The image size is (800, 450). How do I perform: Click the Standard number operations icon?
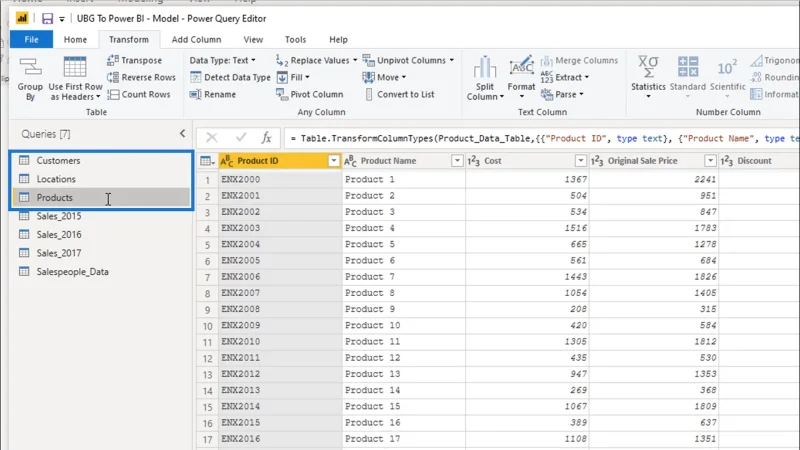(x=688, y=67)
